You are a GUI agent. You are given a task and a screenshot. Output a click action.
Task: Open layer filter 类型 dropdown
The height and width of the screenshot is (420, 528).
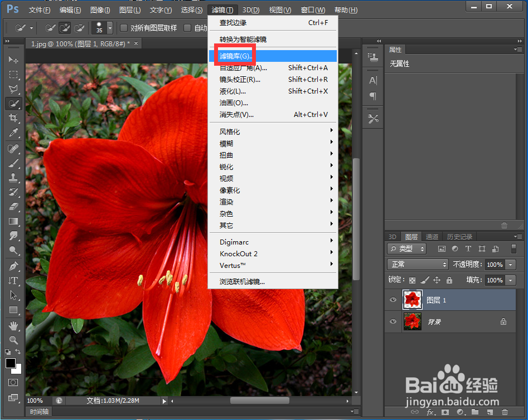407,248
